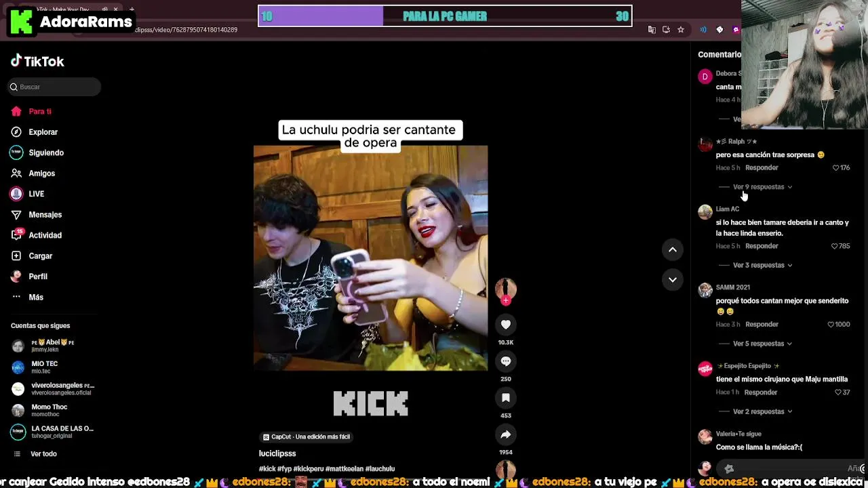Reply to Liam AC's comment
868x488 pixels.
click(x=762, y=246)
